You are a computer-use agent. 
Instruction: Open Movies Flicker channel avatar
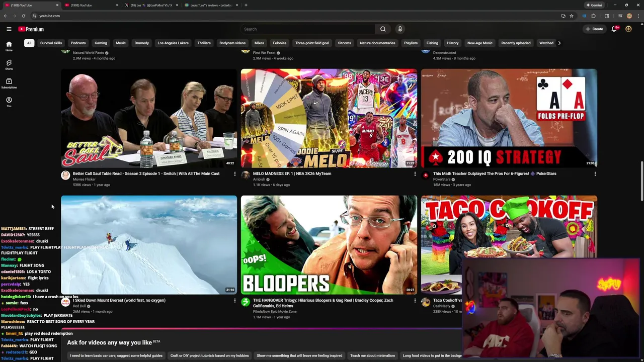pyautogui.click(x=65, y=175)
